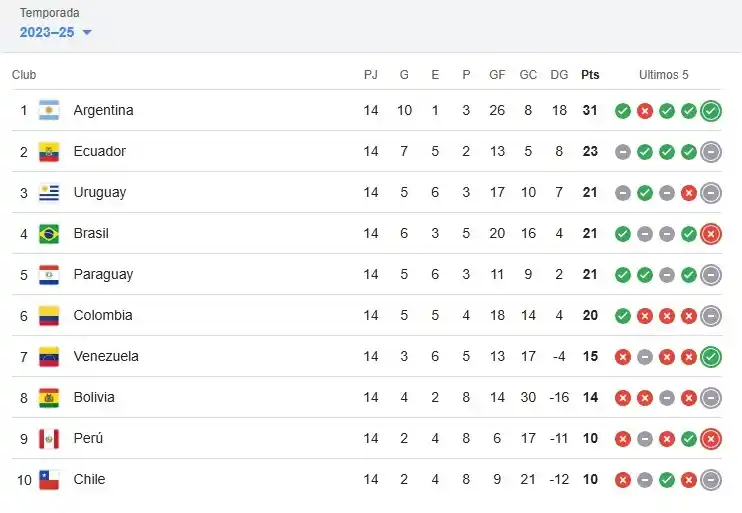
Task: Open Argentina team link
Action: point(103,110)
